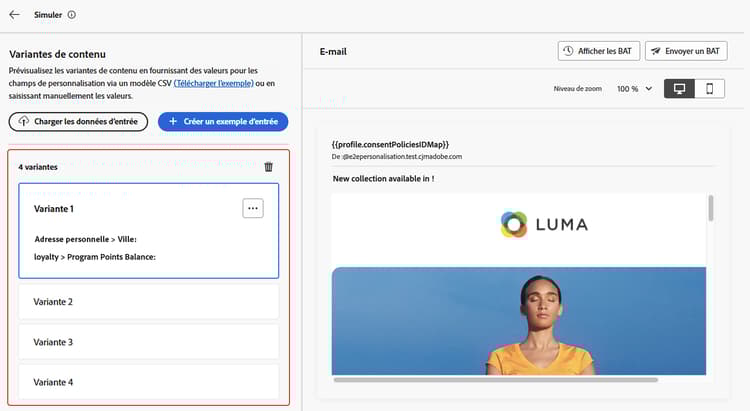
Task: Click the LUMA logo in the email
Action: (x=544, y=224)
